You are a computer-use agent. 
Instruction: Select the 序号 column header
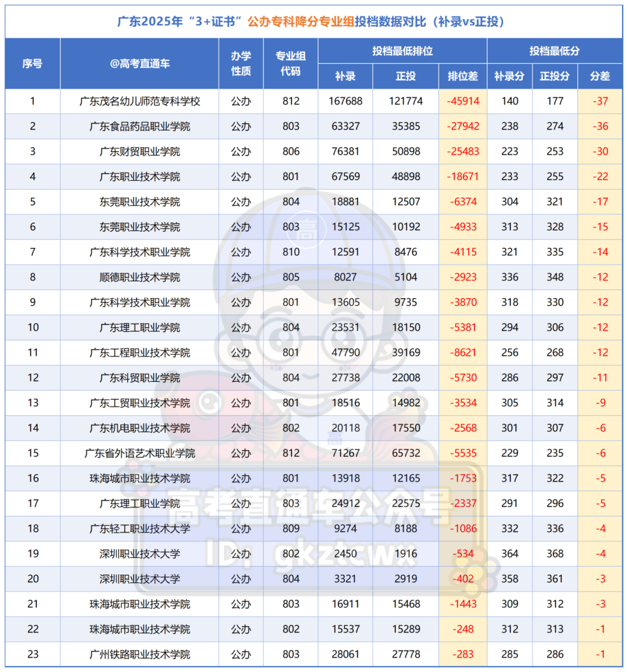(32, 63)
